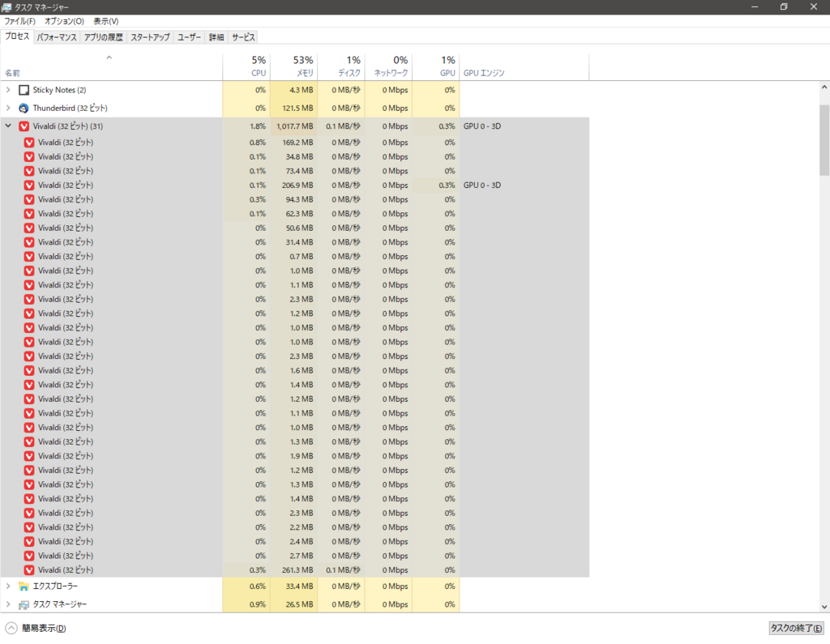Collapse to 簡易表示 with arrow icon
The height and width of the screenshot is (644, 830).
tap(11, 628)
